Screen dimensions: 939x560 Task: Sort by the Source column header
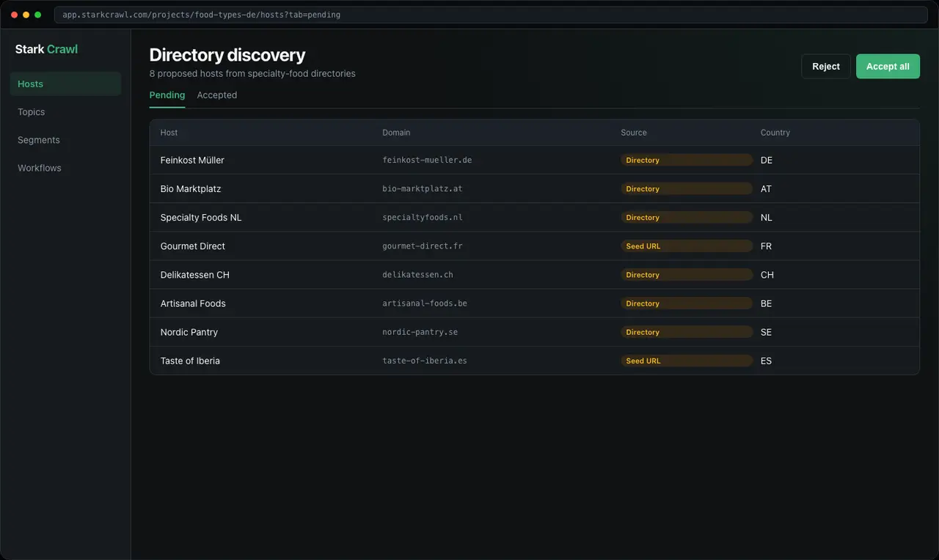tap(634, 133)
